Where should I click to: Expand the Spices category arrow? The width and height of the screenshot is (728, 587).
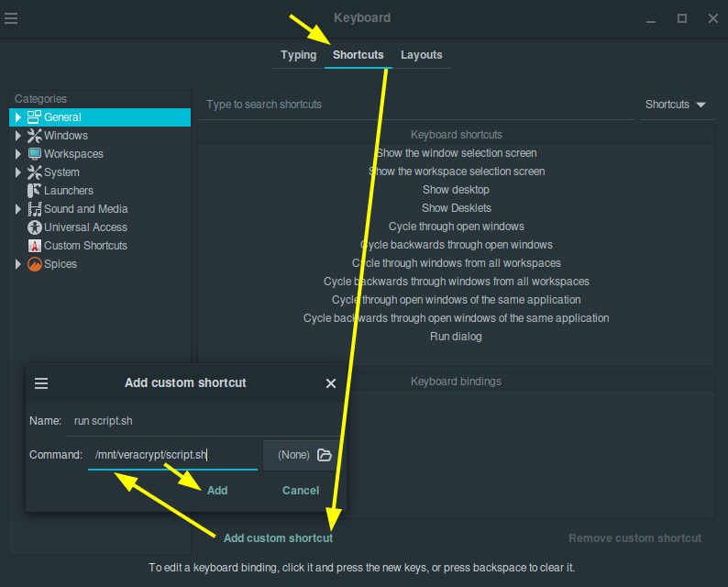coord(18,264)
